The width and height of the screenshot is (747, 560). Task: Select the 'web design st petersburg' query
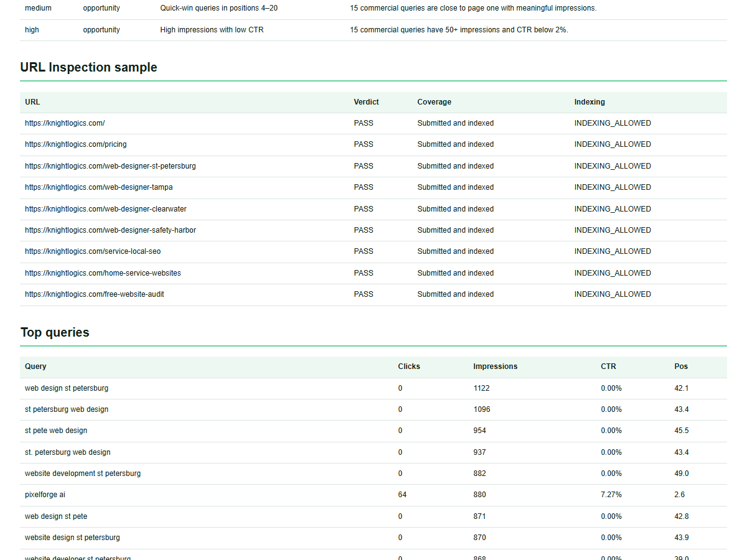click(67, 388)
